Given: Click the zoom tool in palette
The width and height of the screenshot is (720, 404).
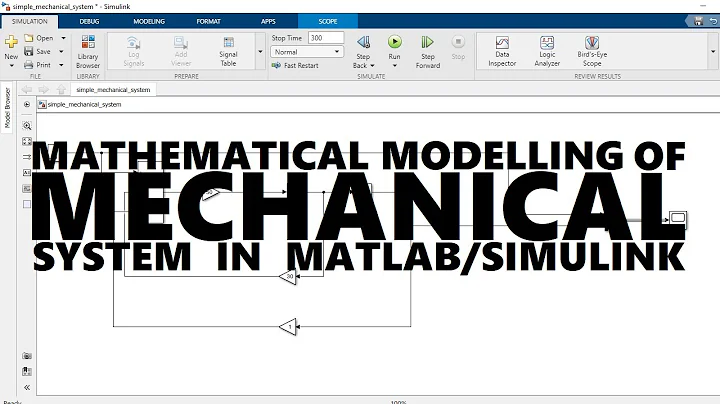Looking at the screenshot, I should click(x=27, y=126).
